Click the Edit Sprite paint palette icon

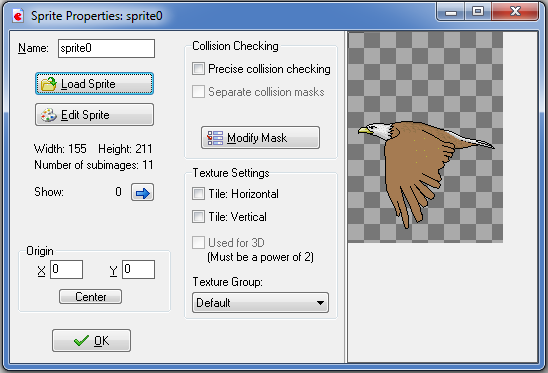[49, 115]
